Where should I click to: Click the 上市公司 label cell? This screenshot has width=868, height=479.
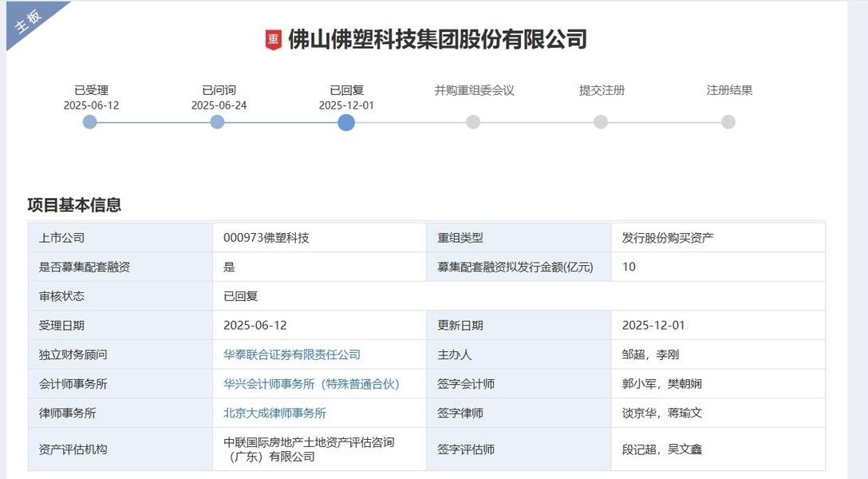coord(120,238)
